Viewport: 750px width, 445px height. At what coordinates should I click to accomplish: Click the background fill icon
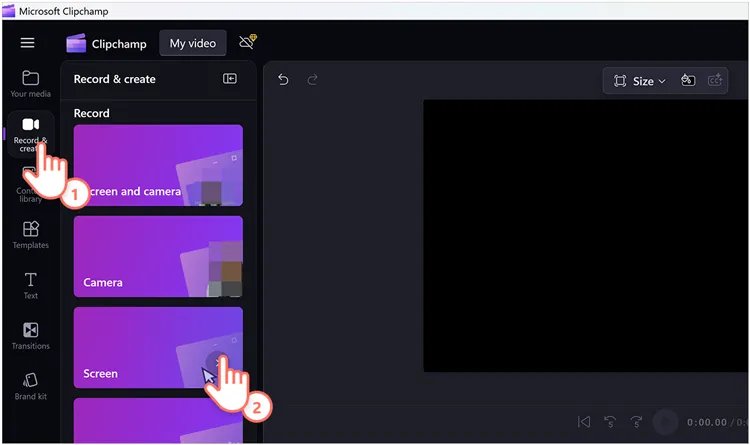tap(688, 80)
